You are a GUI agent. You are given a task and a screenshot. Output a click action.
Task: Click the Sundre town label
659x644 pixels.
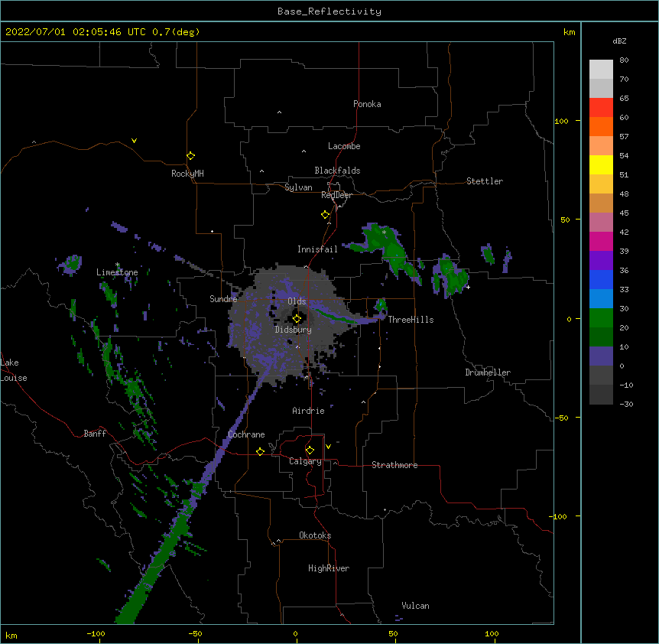(x=223, y=299)
